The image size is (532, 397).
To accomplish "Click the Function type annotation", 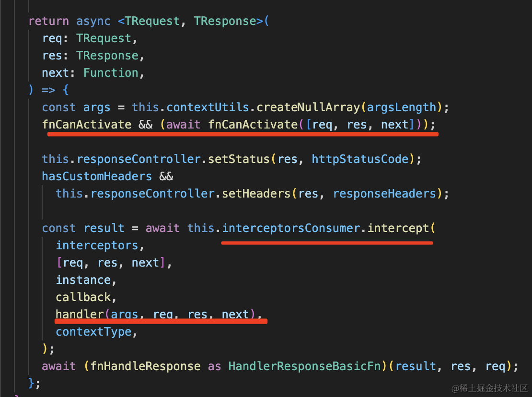I will point(111,73).
